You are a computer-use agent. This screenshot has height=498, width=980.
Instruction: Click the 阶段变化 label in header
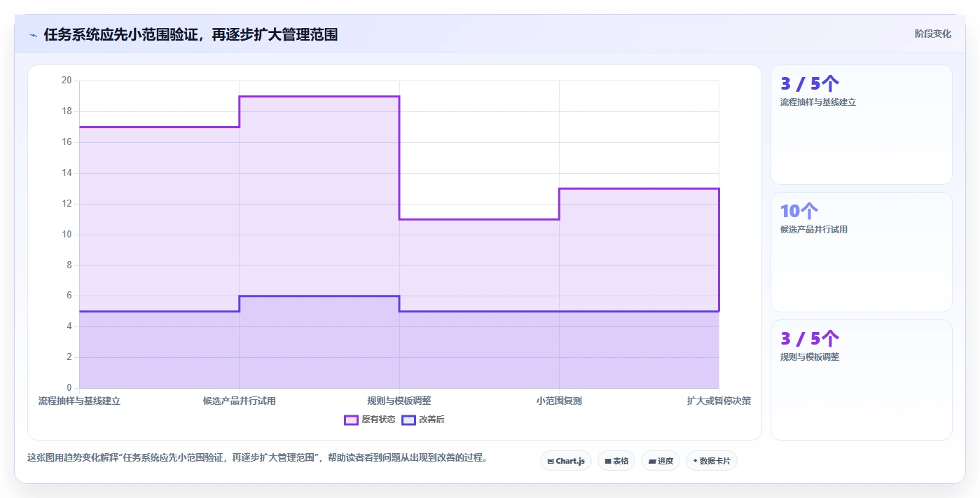click(933, 34)
